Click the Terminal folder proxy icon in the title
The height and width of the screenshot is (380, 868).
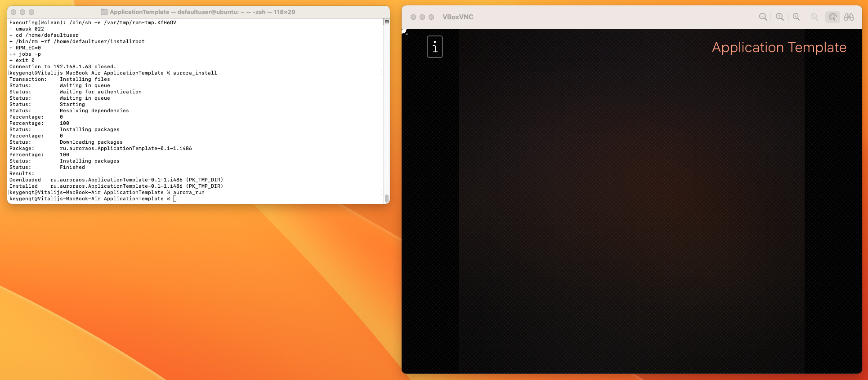104,12
